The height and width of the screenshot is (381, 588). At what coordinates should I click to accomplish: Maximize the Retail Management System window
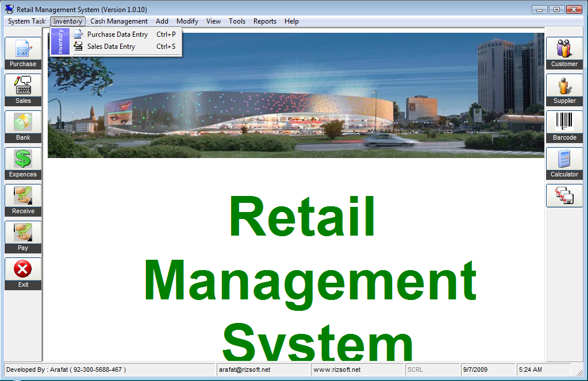coord(556,10)
